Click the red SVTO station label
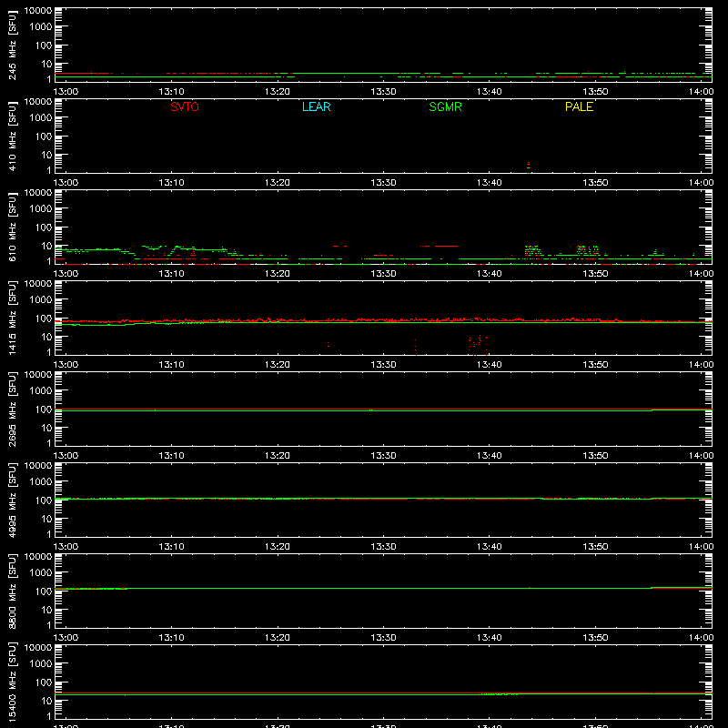 [185, 106]
